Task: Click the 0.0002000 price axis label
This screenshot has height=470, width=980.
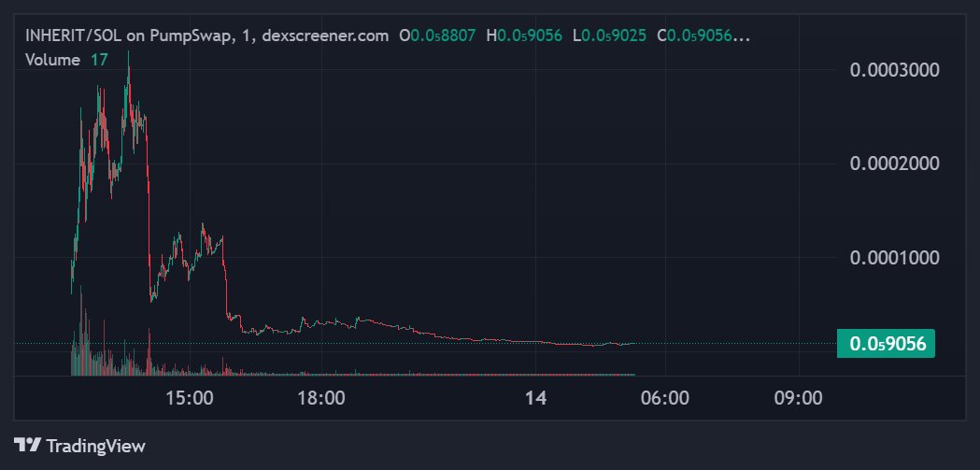Action: pos(894,164)
